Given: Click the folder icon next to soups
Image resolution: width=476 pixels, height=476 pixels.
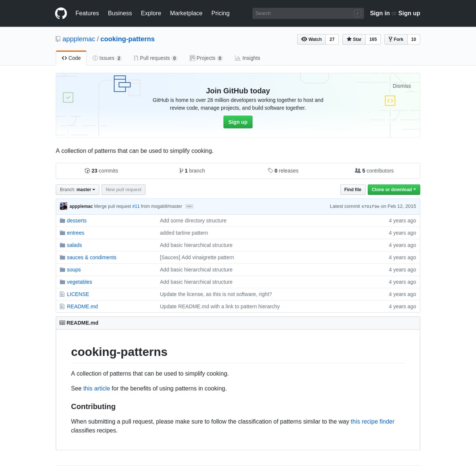Looking at the screenshot, I should tap(62, 270).
